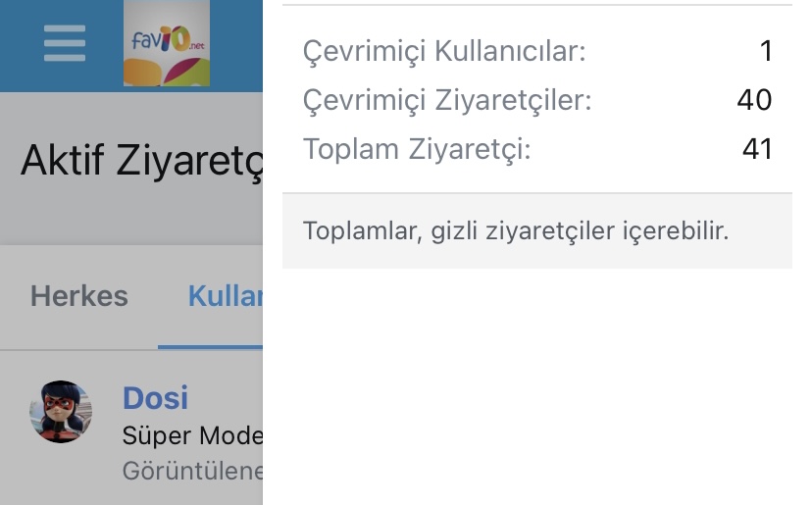The image size is (812, 505).
Task: Click the Aktif Ziyaretçiler page heading
Action: pos(141,160)
